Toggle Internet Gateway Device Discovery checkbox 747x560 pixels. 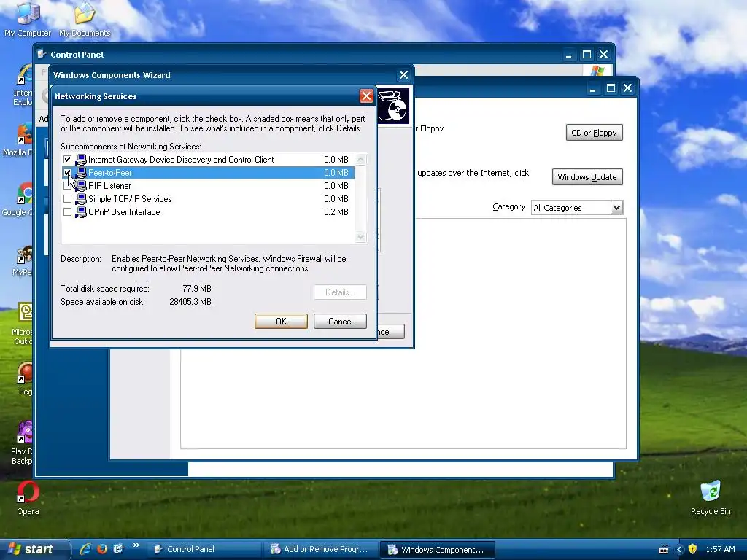pyautogui.click(x=67, y=160)
